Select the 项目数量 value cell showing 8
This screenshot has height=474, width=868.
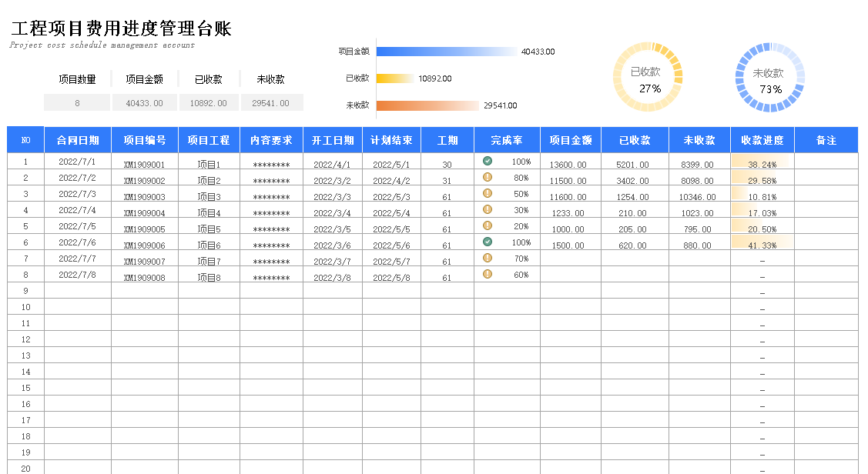(77, 103)
